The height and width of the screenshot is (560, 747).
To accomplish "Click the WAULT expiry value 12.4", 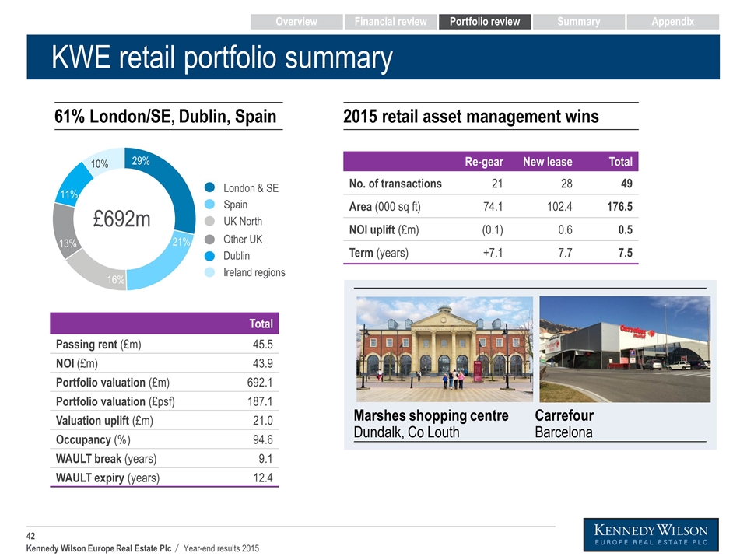I will tap(262, 478).
